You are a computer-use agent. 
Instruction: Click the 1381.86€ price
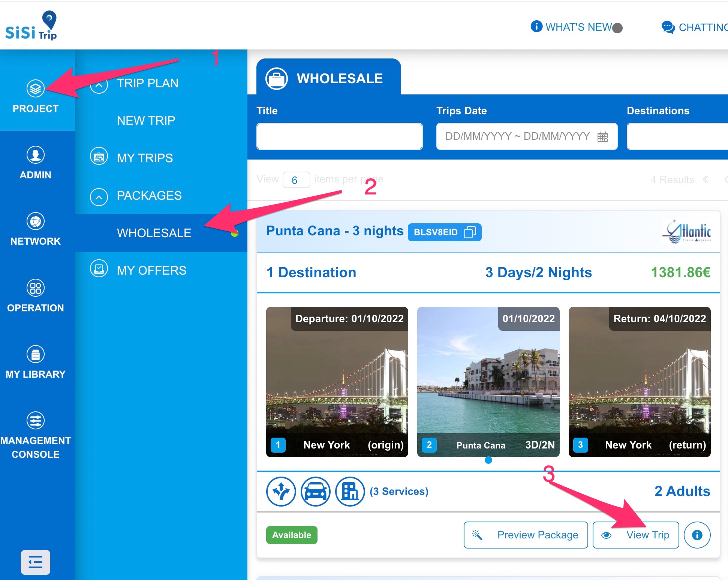click(x=681, y=272)
